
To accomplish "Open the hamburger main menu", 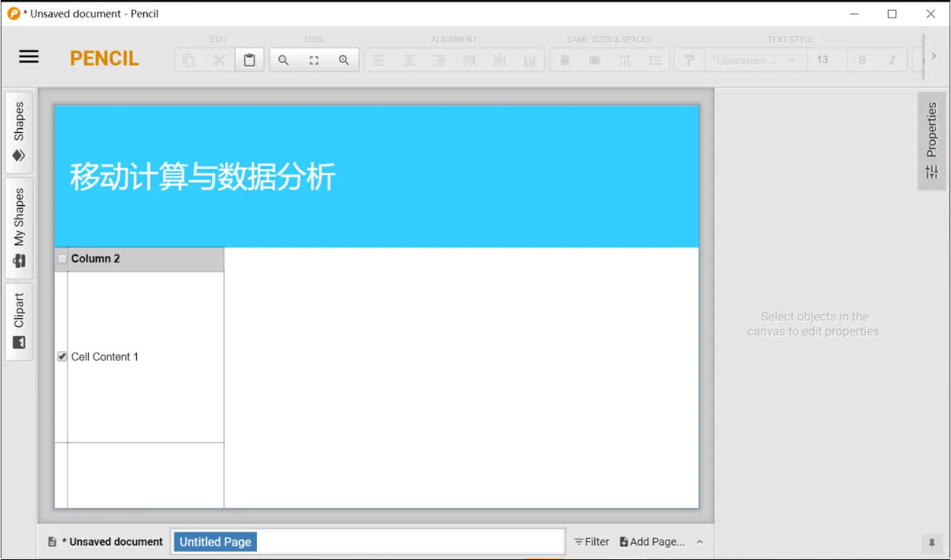I will (29, 57).
